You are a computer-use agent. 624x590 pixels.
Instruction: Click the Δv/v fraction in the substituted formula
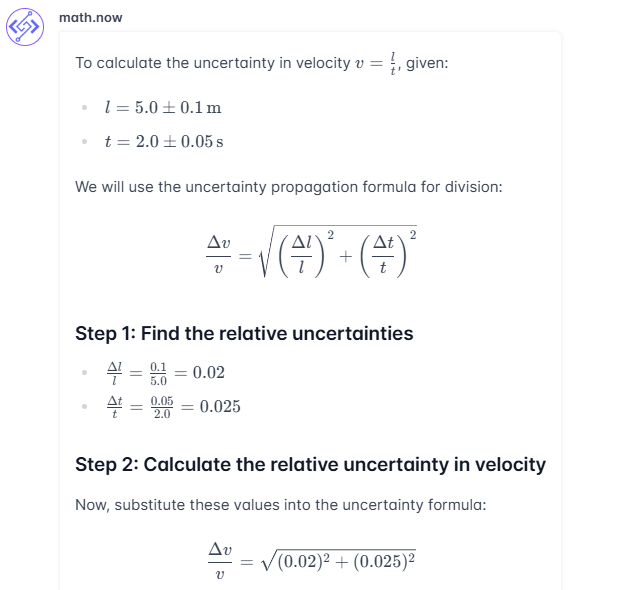pos(218,561)
